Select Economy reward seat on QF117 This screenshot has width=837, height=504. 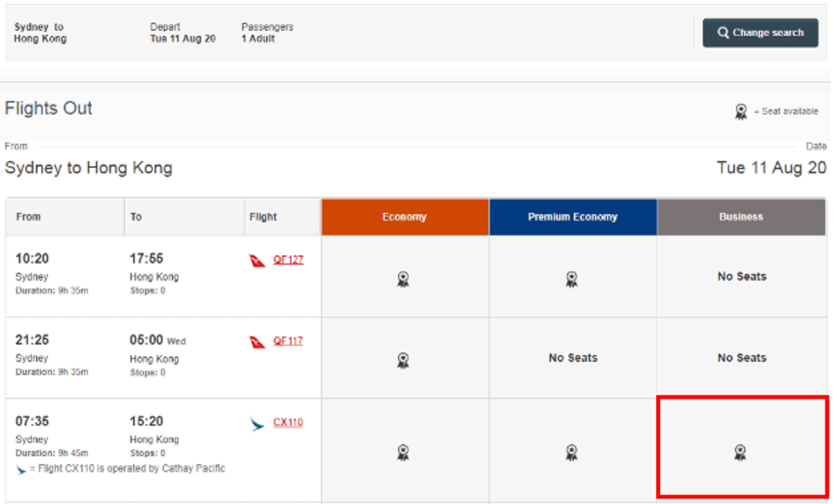(x=403, y=361)
